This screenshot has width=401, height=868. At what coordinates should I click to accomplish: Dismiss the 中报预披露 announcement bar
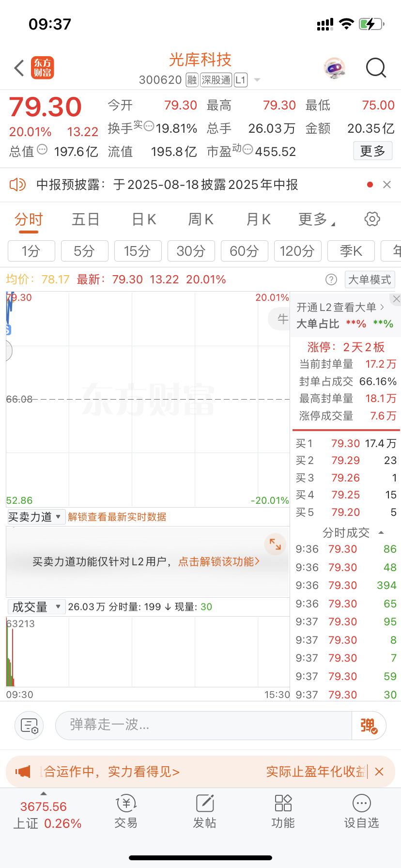[387, 185]
